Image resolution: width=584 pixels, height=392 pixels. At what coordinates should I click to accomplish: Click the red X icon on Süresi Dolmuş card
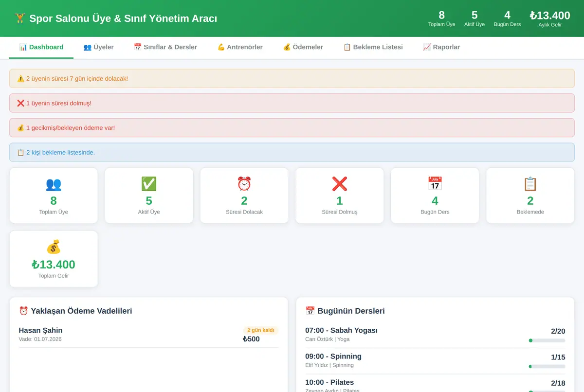pyautogui.click(x=340, y=184)
